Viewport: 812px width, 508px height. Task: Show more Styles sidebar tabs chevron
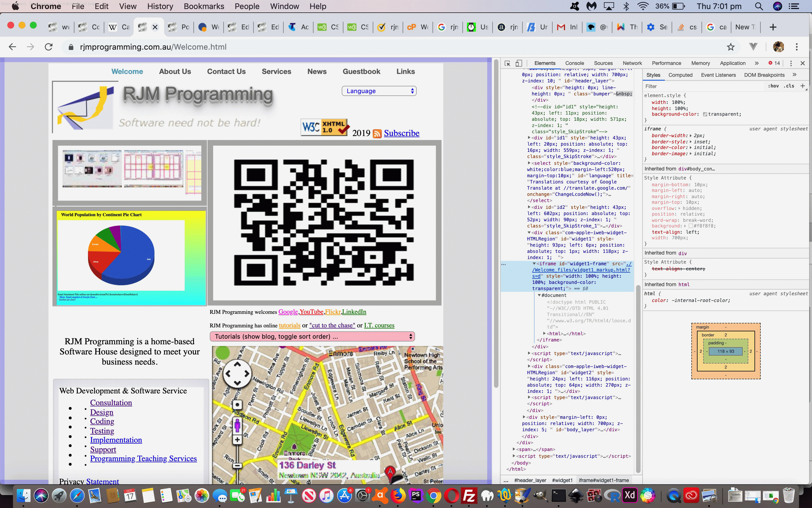click(x=794, y=75)
